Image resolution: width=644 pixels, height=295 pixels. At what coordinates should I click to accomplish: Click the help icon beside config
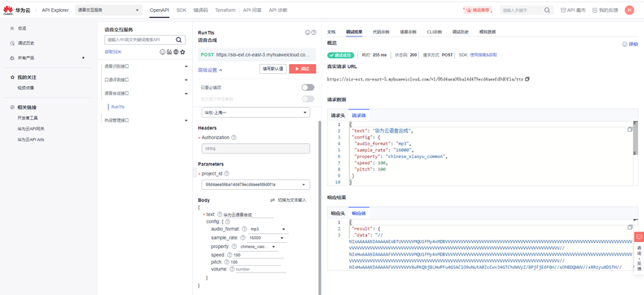pyautogui.click(x=228, y=222)
